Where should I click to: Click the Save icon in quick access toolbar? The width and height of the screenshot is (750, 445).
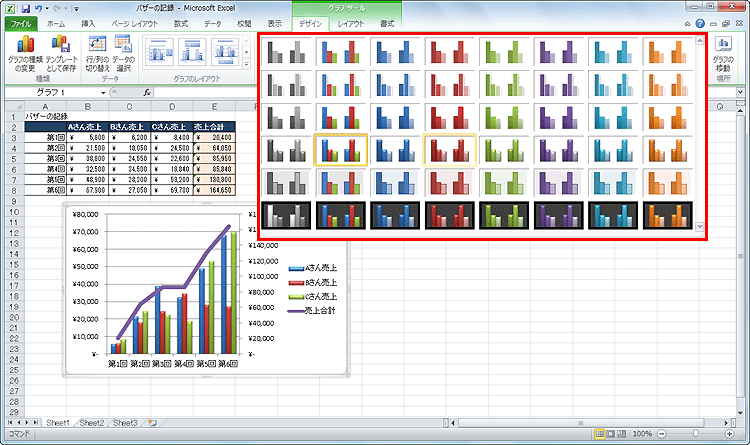coord(24,7)
